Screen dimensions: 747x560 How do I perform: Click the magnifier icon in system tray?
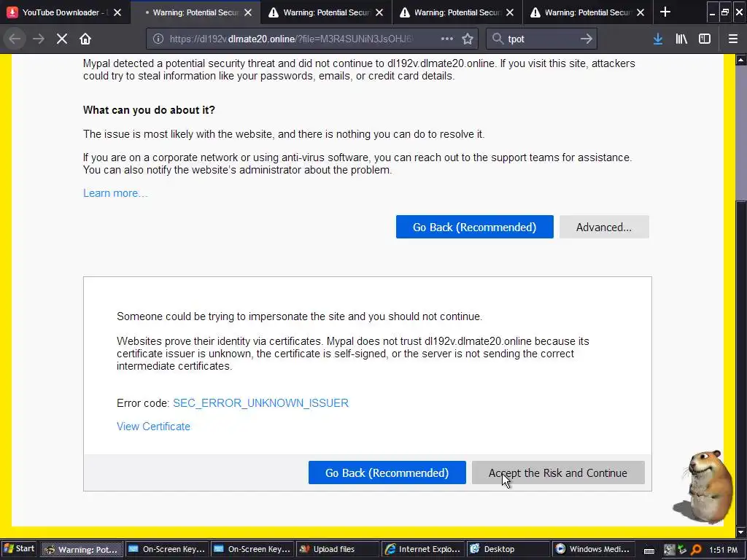coord(697,550)
